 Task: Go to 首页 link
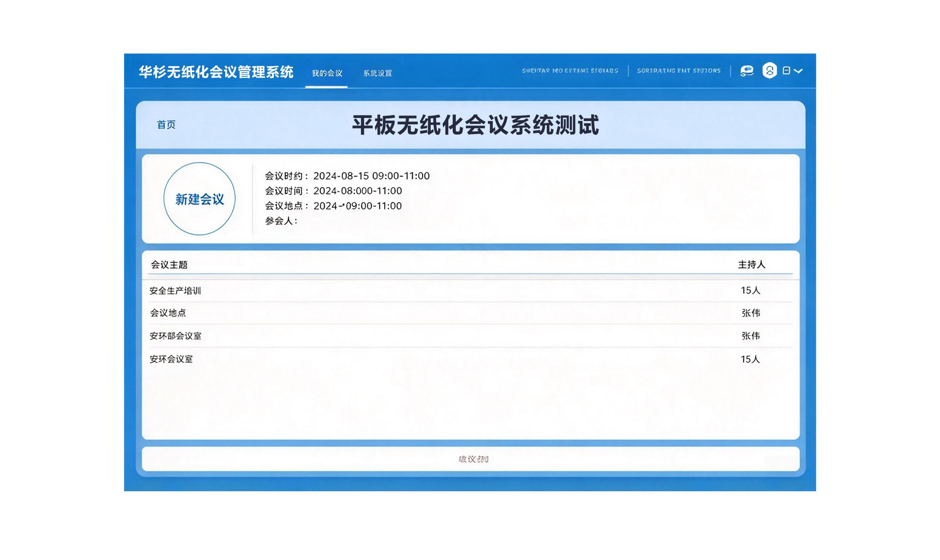point(166,124)
